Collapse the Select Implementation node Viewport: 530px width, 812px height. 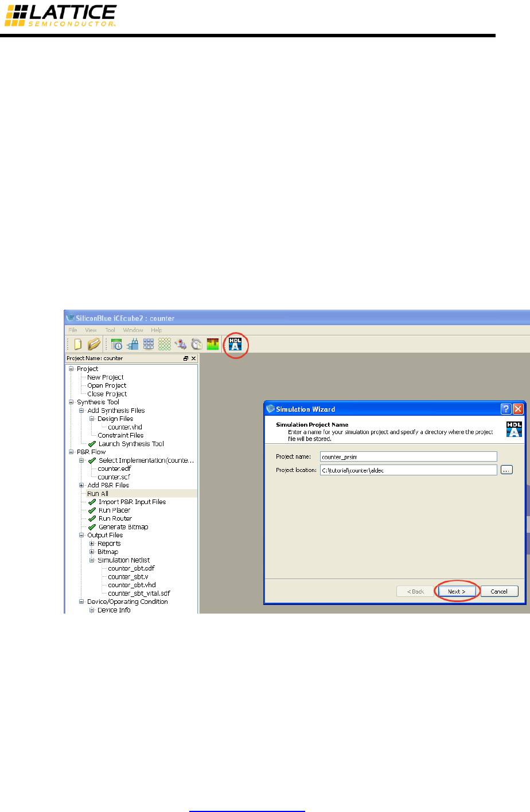click(x=81, y=460)
